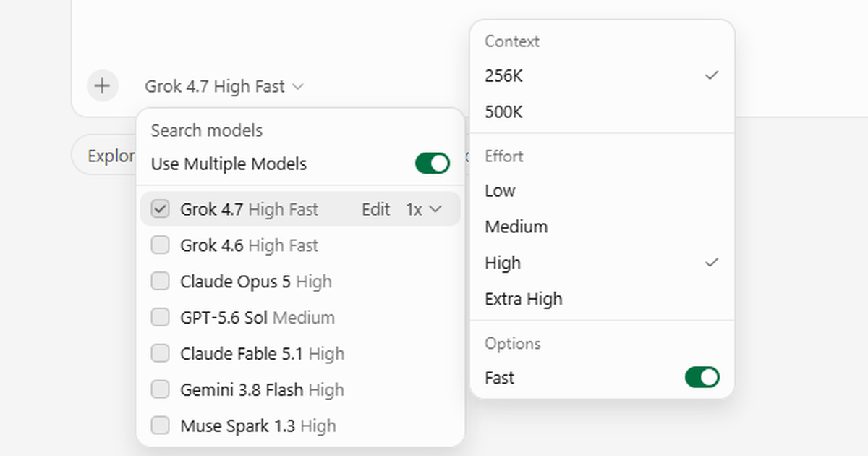Click the Grok 4.6 High Fast label
Viewport: 868px width, 456px height.
tap(249, 245)
